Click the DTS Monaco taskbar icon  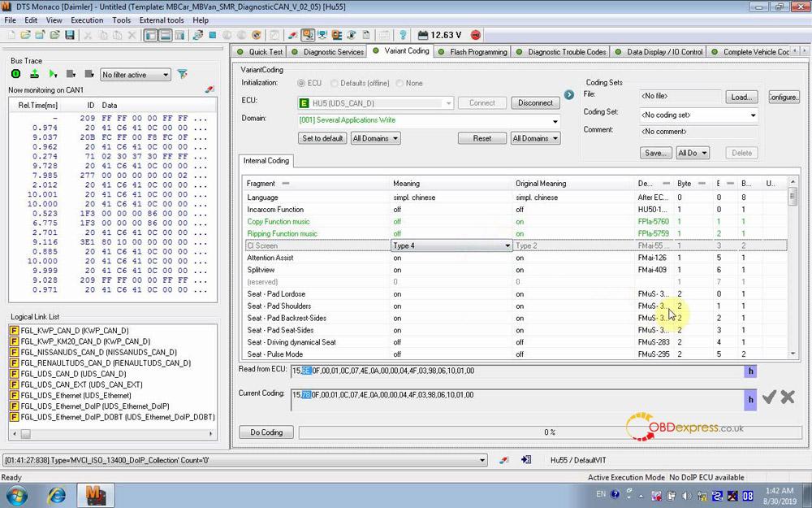point(96,496)
